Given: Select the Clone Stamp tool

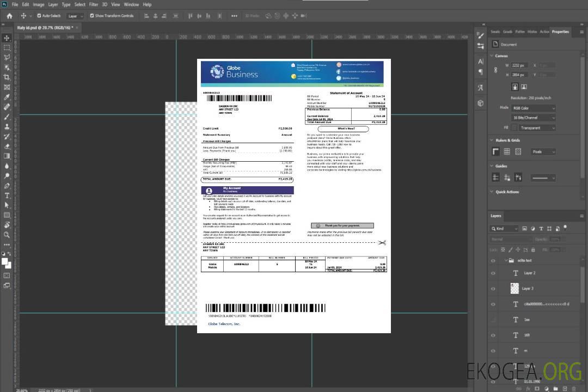Looking at the screenshot, I should coord(7,126).
